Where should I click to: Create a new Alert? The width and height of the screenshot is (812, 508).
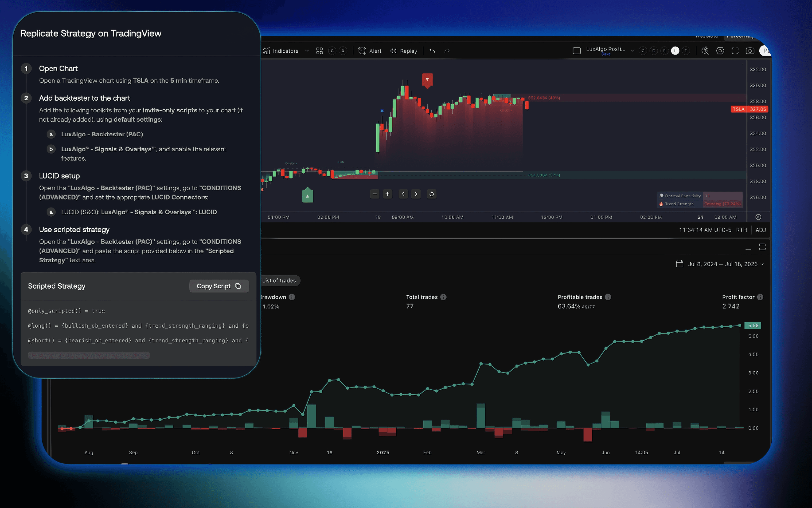(x=370, y=51)
